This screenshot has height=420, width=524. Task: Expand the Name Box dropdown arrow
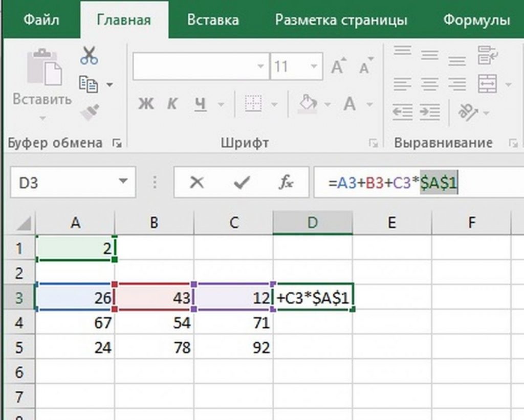coord(123,182)
